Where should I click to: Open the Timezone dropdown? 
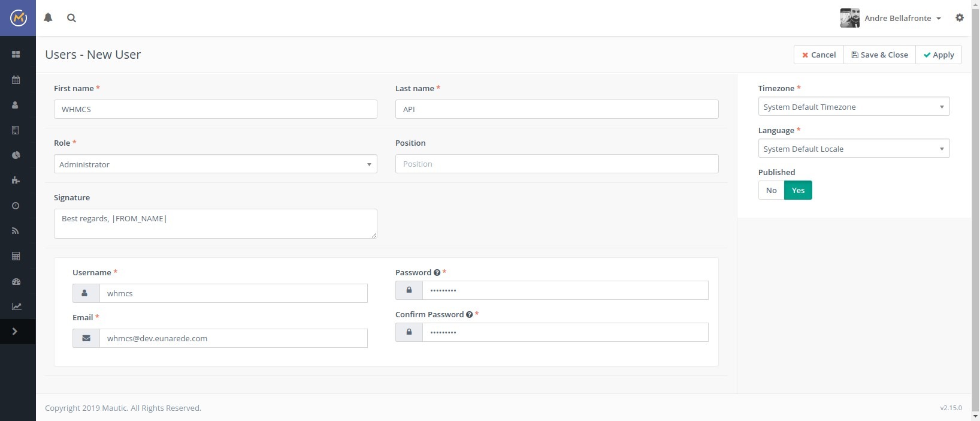853,107
